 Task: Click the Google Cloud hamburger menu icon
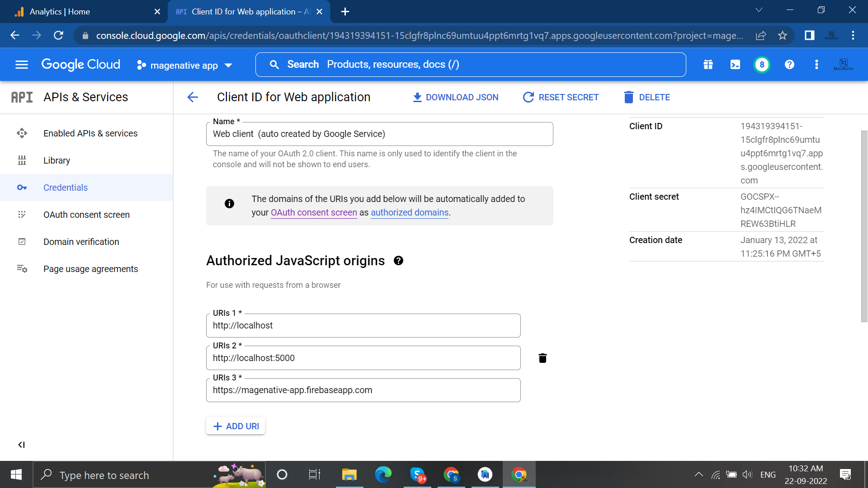click(21, 64)
